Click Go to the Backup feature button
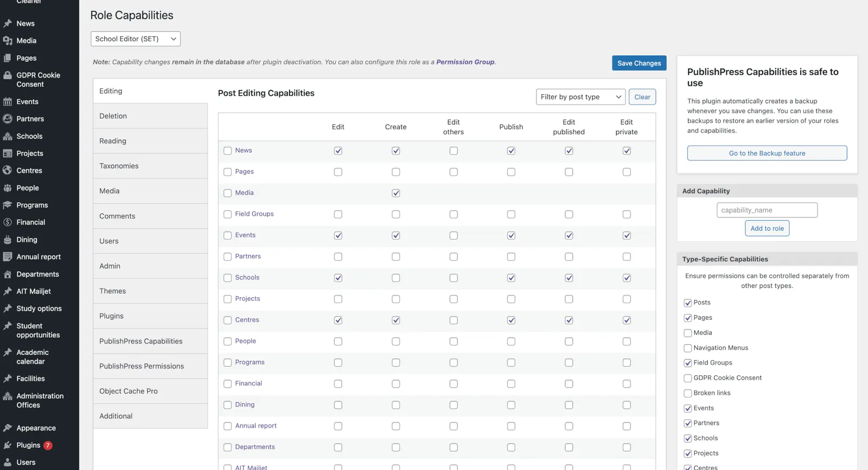This screenshot has height=470, width=868. (x=767, y=153)
